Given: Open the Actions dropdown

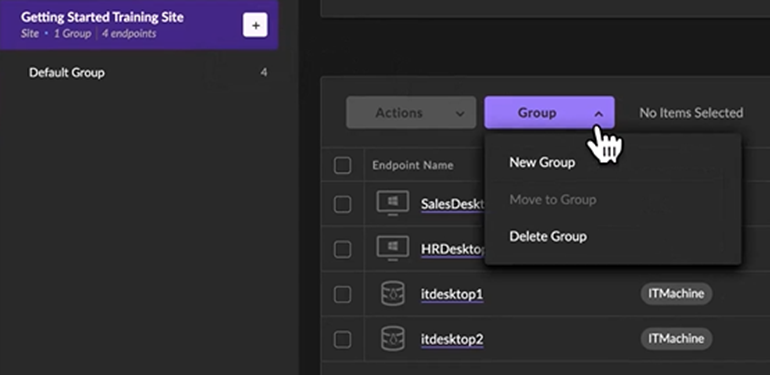Looking at the screenshot, I should (x=411, y=112).
